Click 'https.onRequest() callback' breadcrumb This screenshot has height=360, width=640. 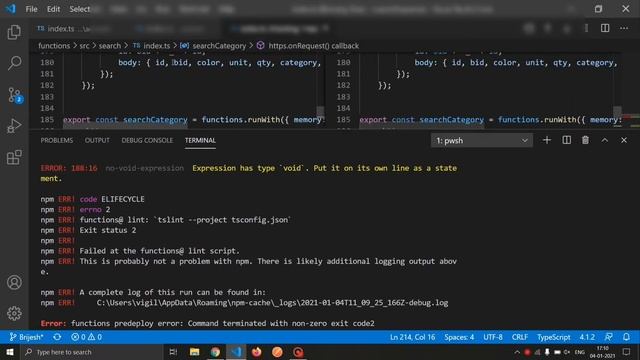[x=308, y=46]
